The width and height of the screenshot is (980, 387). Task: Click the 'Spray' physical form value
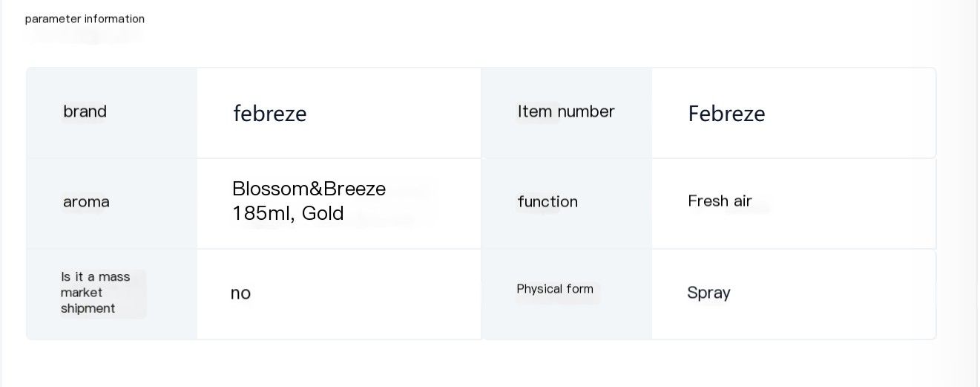(708, 293)
